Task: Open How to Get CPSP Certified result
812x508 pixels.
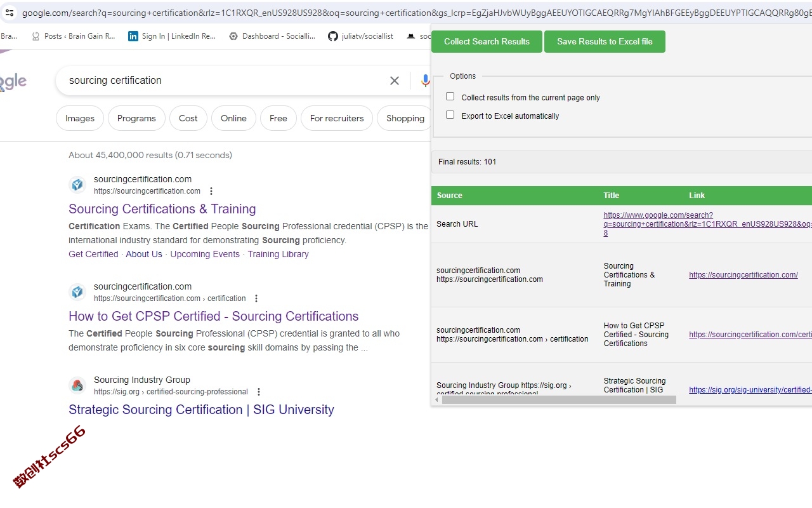Action: point(214,316)
